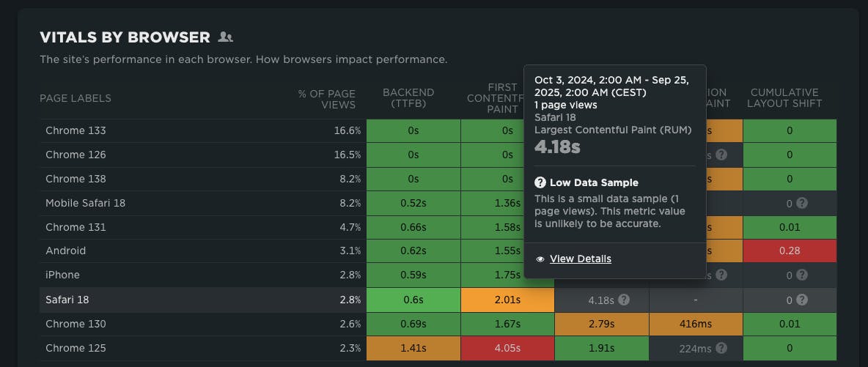Select the Chrome 133 row label

[76, 130]
